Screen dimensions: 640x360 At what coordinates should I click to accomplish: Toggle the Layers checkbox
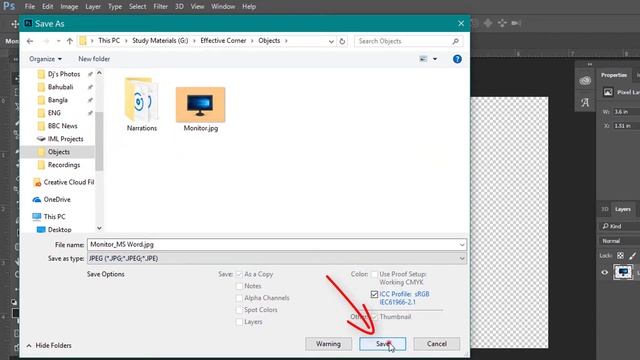(239, 322)
